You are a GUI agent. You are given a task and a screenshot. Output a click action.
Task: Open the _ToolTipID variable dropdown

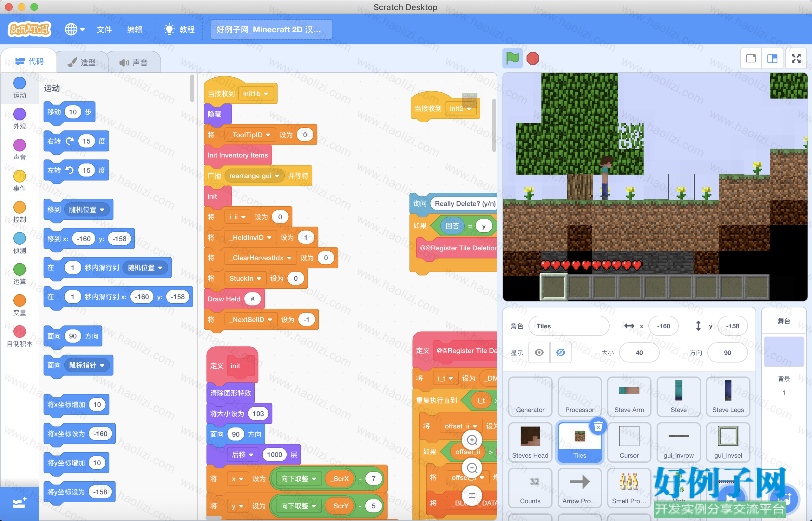(250, 135)
